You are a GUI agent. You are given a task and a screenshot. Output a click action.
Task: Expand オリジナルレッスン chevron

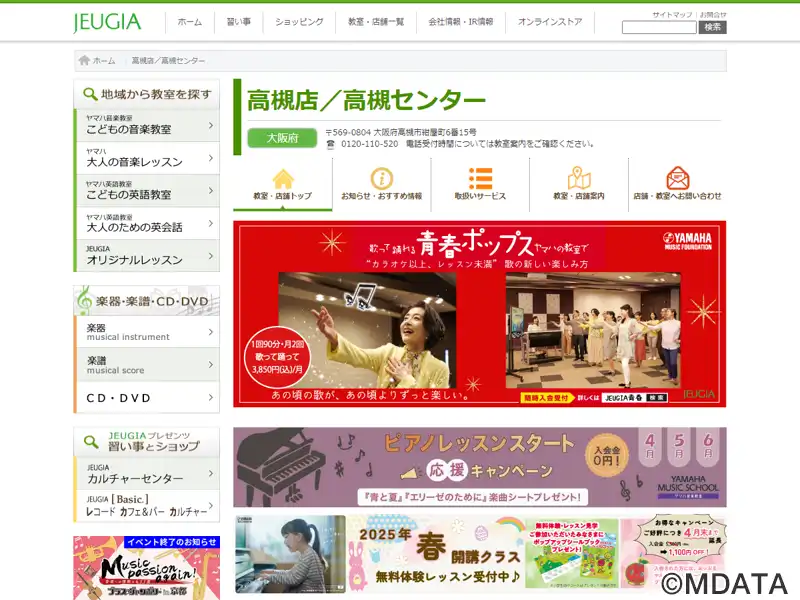pos(211,256)
